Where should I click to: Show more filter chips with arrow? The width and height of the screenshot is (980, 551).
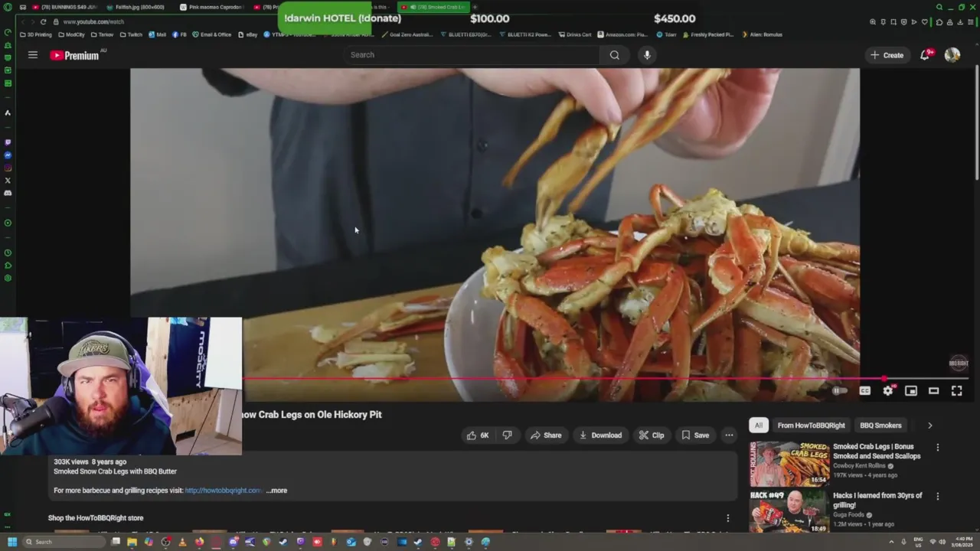pos(930,425)
